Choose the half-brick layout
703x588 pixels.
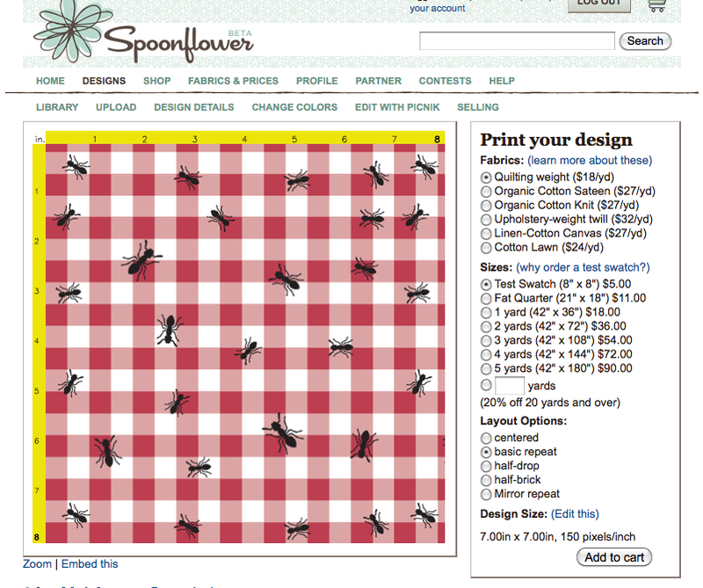pyautogui.click(x=486, y=481)
